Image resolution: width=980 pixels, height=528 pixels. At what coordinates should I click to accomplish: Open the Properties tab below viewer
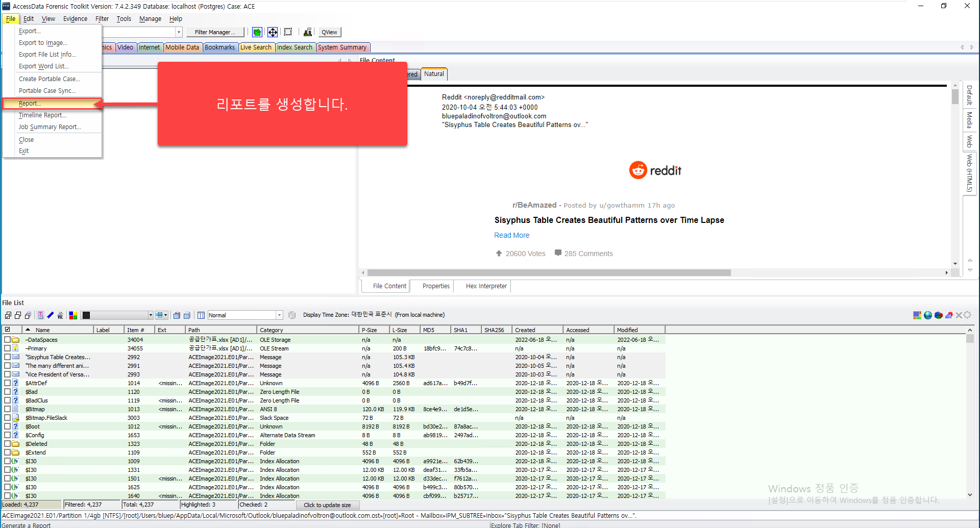point(436,286)
